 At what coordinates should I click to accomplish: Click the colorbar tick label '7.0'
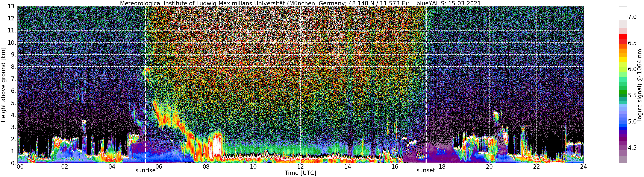pyautogui.click(x=632, y=17)
